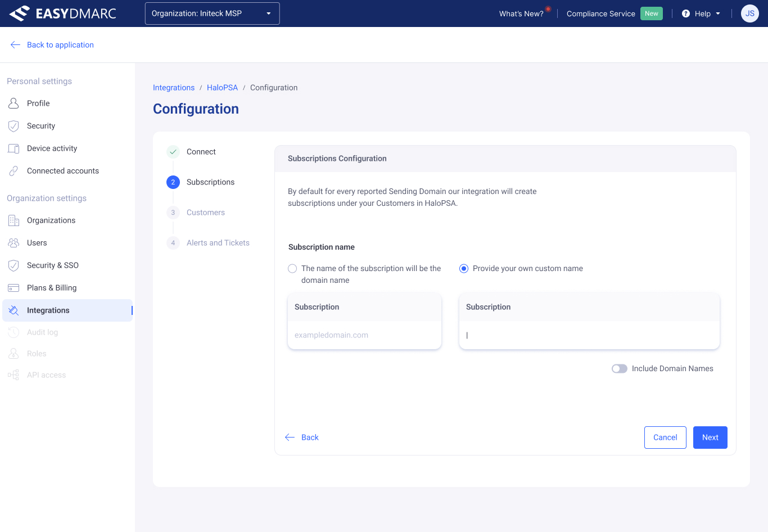Click the Next button

[x=710, y=438]
